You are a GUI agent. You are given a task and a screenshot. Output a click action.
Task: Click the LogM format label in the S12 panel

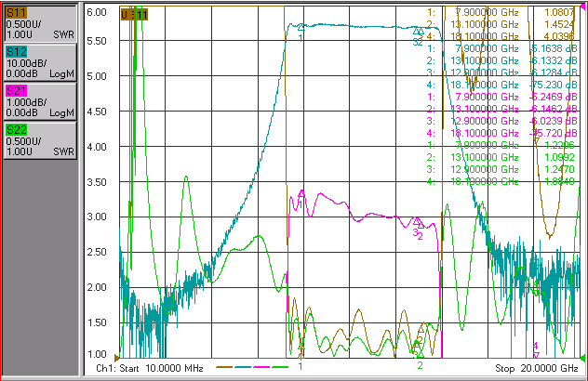click(62, 73)
